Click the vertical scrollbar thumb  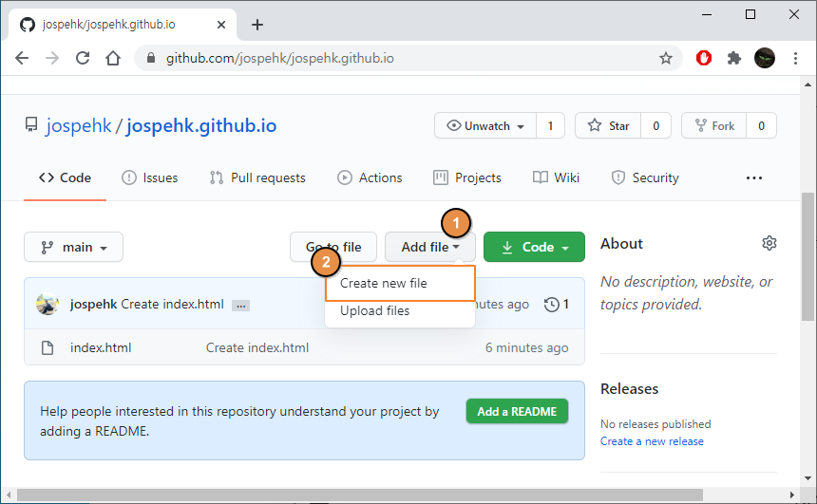coord(807,256)
